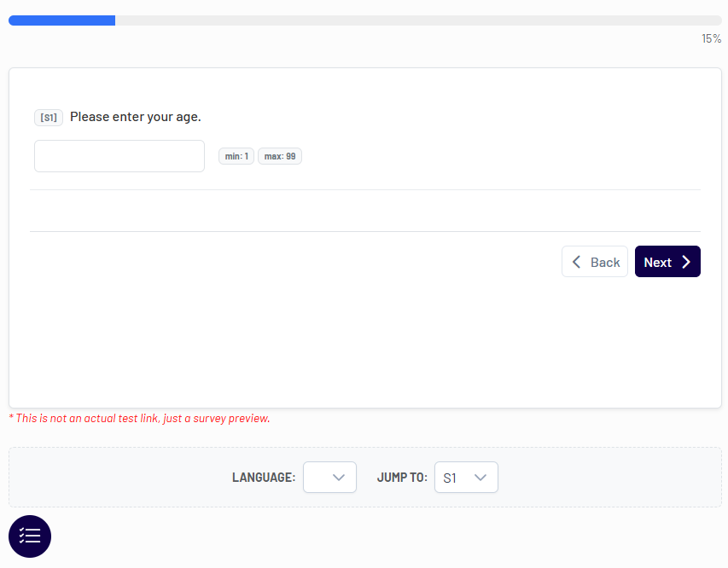Click the chevron arrow in Jump To selector
The image size is (728, 568).
[480, 478]
